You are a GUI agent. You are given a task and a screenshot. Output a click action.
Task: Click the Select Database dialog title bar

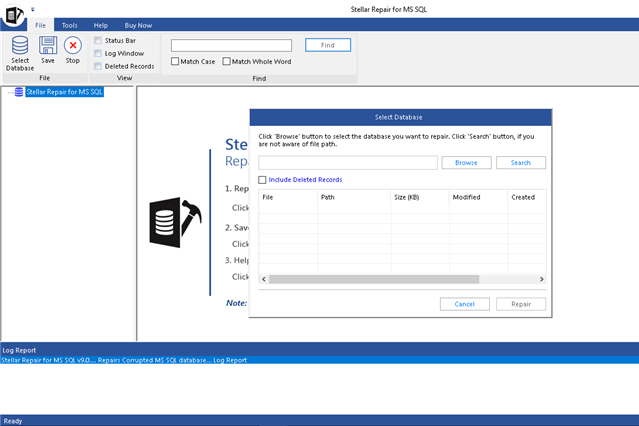pyautogui.click(x=401, y=117)
